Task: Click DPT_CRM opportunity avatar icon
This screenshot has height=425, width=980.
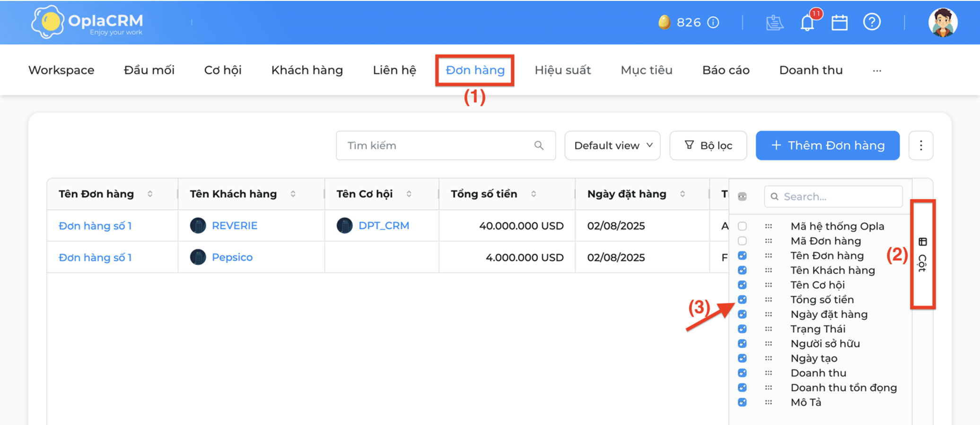Action: tap(344, 226)
